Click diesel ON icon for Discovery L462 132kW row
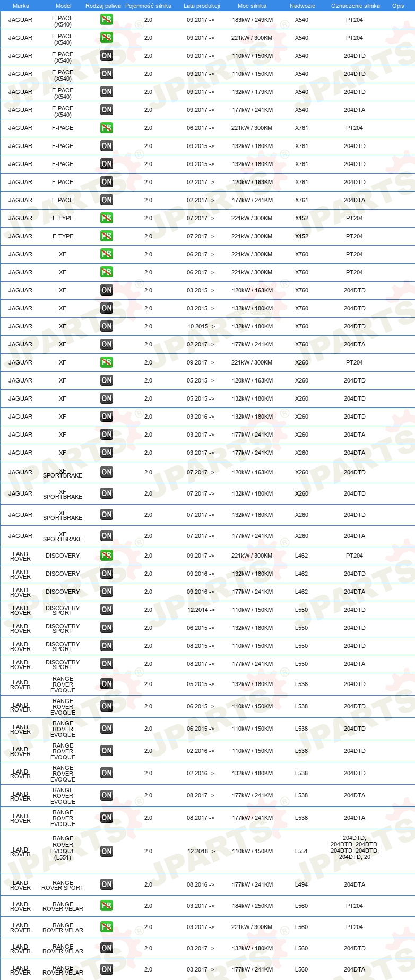The height and width of the screenshot is (980, 415). coord(107,574)
